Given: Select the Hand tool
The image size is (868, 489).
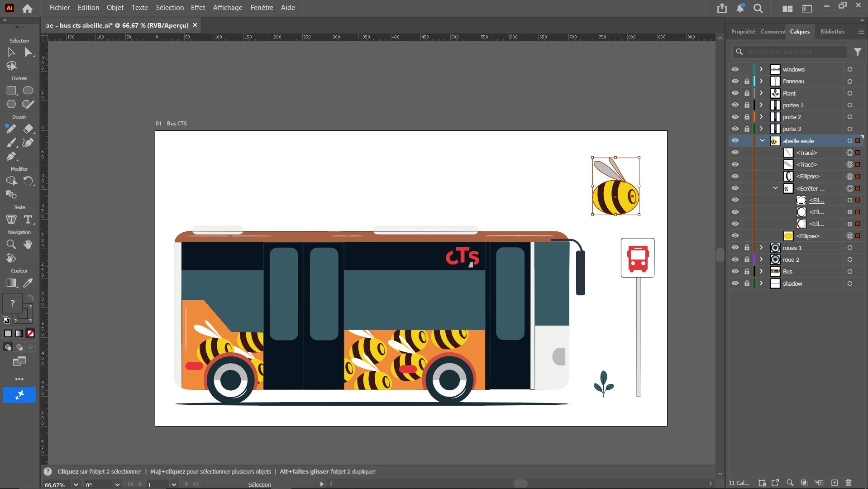Looking at the screenshot, I should click(28, 244).
